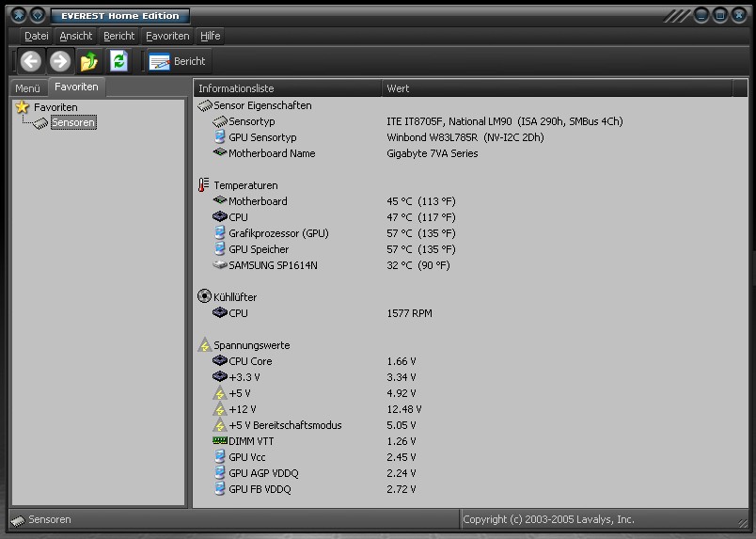Open the Favoriten menu
Viewport: 756px width, 539px height.
point(167,36)
